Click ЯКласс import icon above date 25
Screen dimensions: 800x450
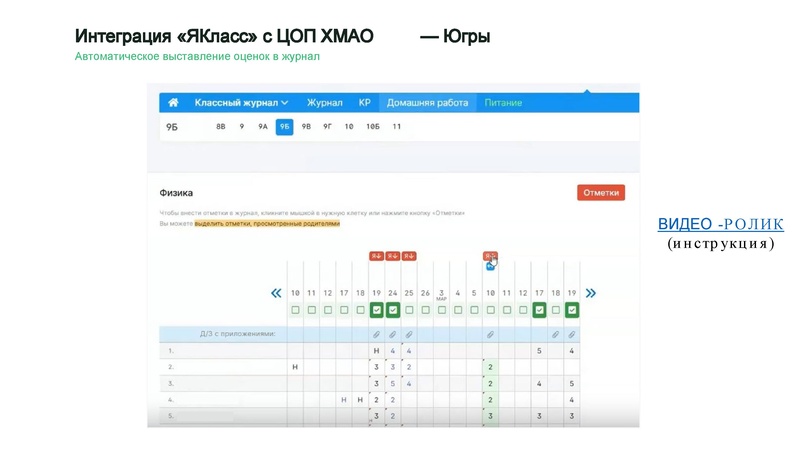tap(409, 256)
